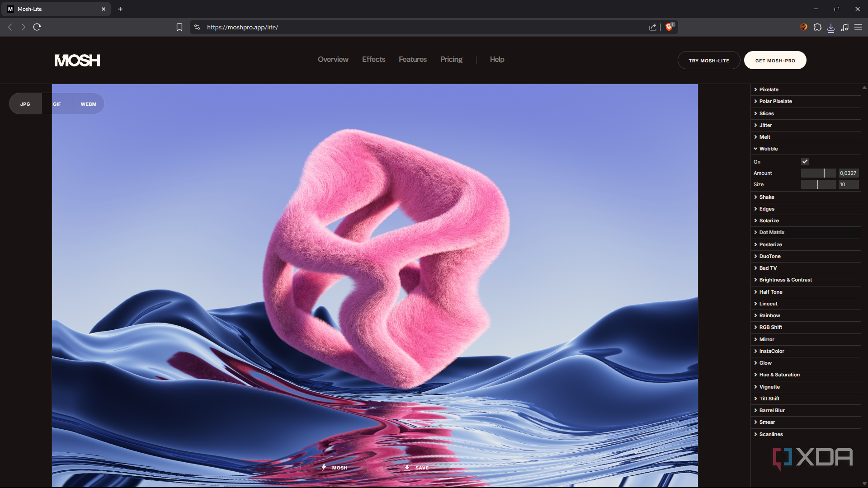The height and width of the screenshot is (488, 868).
Task: Click the GET MOSH-PRO button
Action: tap(775, 60)
